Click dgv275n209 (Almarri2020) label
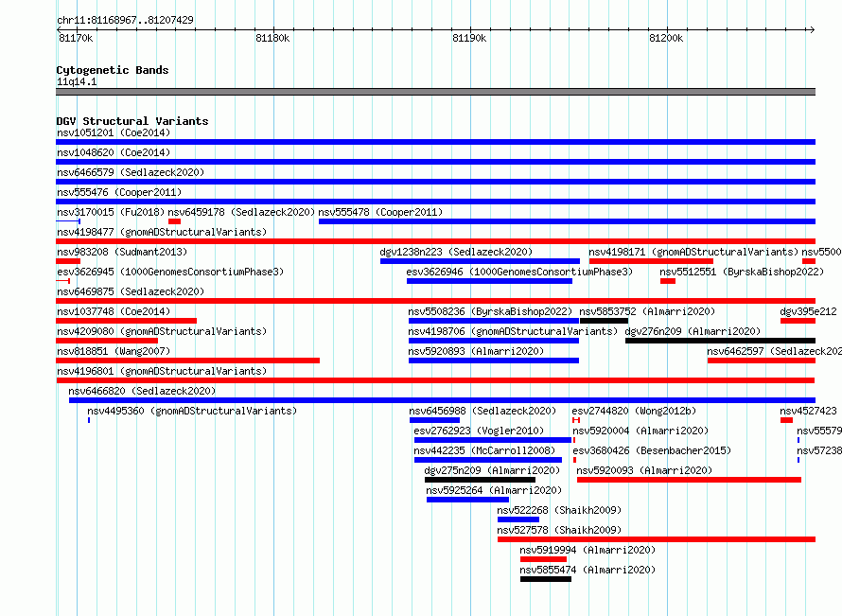 492,470
